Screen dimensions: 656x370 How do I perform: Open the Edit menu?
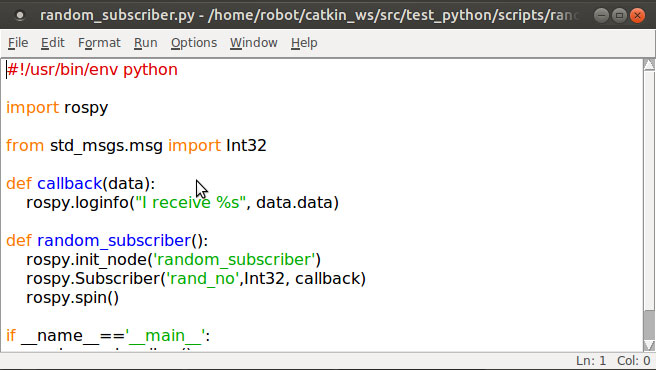point(53,43)
